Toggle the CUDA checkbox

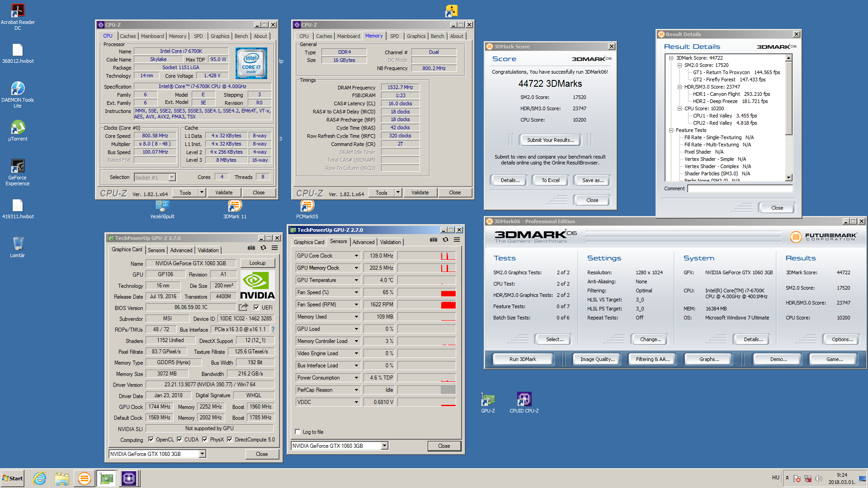pyautogui.click(x=179, y=439)
